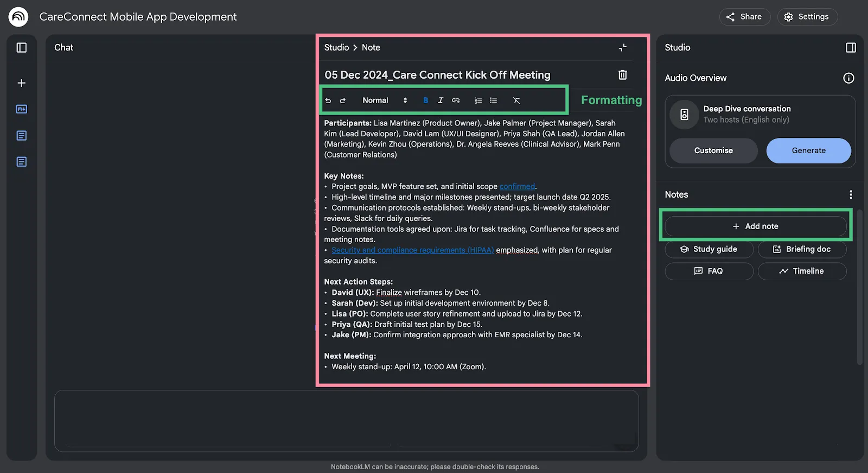
Task: Click the Audio Overview heading
Action: point(695,78)
